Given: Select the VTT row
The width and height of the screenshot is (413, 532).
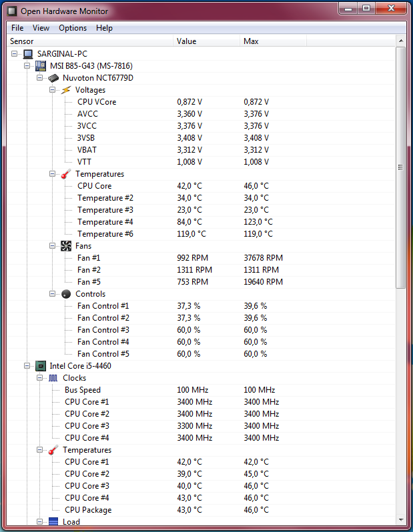Looking at the screenshot, I should point(201,162).
